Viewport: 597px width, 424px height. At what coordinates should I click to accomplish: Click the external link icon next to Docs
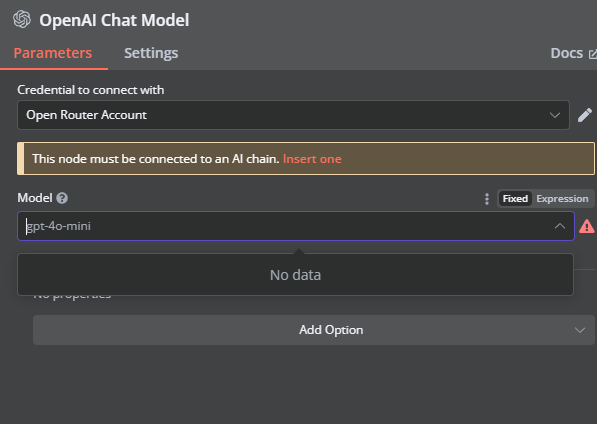click(x=592, y=54)
